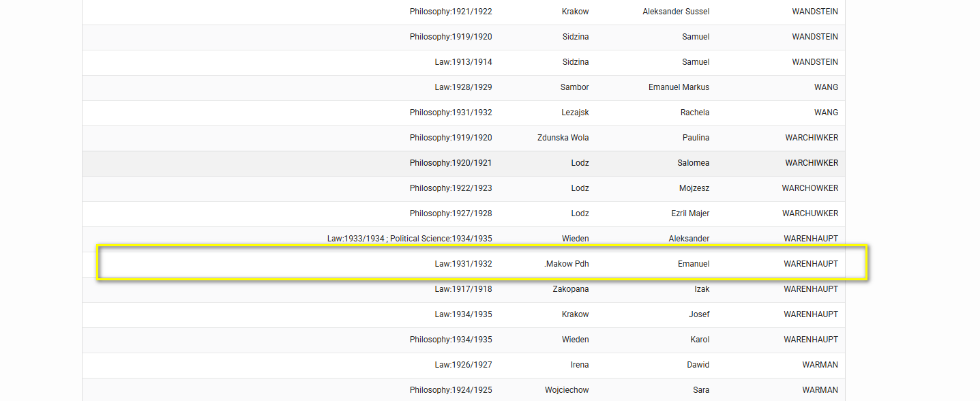Click the Law:1913/1914 faculty cell
980x401 pixels.
pos(463,62)
